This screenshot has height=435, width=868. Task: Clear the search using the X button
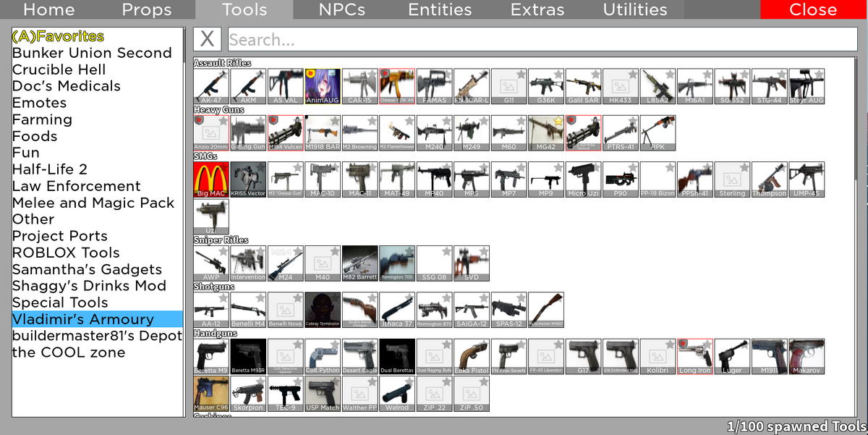pos(207,38)
